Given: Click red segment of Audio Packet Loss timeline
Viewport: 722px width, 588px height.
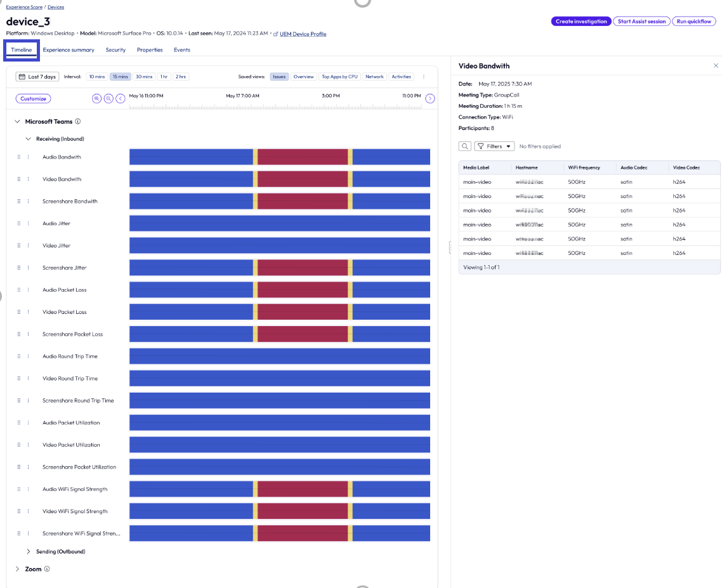Looking at the screenshot, I should [303, 290].
